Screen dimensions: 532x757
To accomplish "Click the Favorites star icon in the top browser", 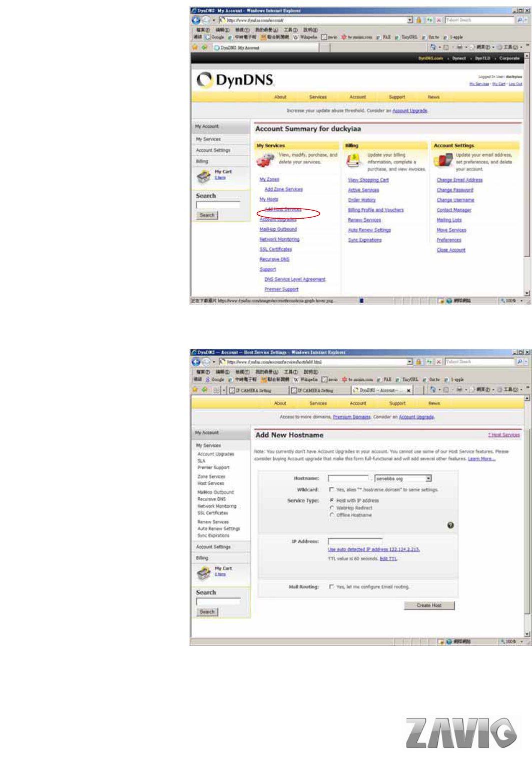I will (195, 48).
